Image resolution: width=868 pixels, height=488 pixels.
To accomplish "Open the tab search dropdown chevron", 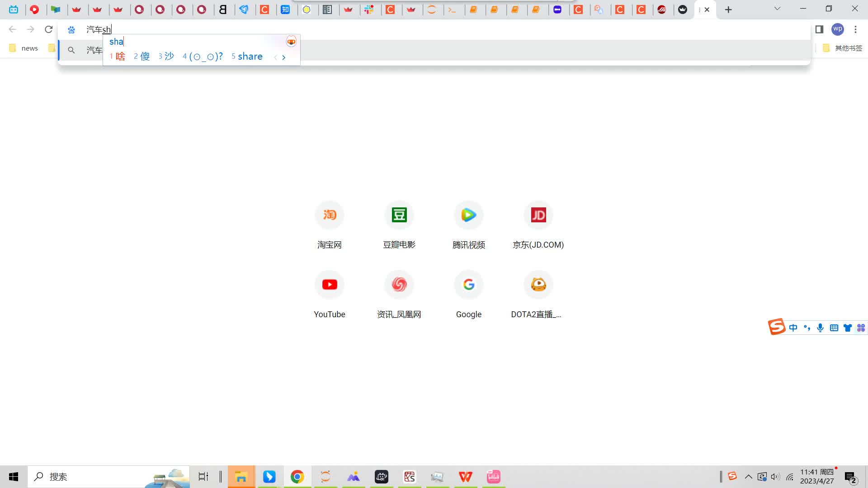I will point(777,9).
